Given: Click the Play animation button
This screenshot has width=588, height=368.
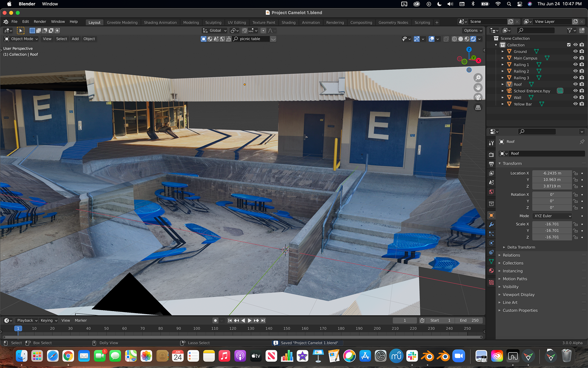Looking at the screenshot, I should 250,320.
